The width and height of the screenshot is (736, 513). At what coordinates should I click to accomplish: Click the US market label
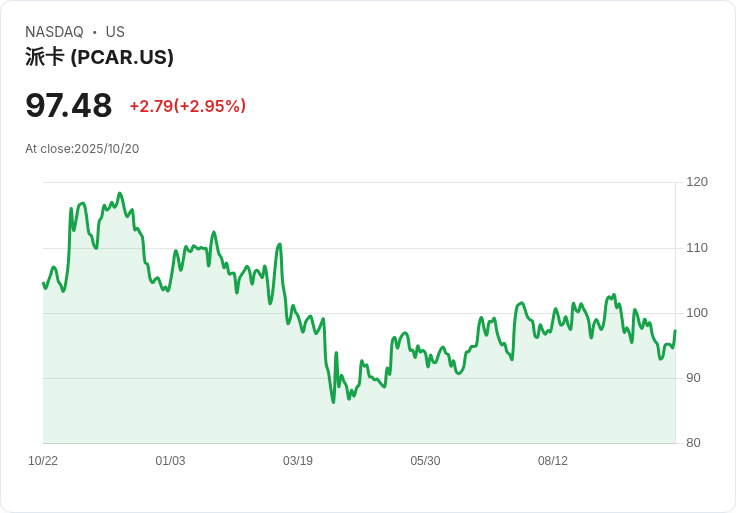pyautogui.click(x=115, y=32)
